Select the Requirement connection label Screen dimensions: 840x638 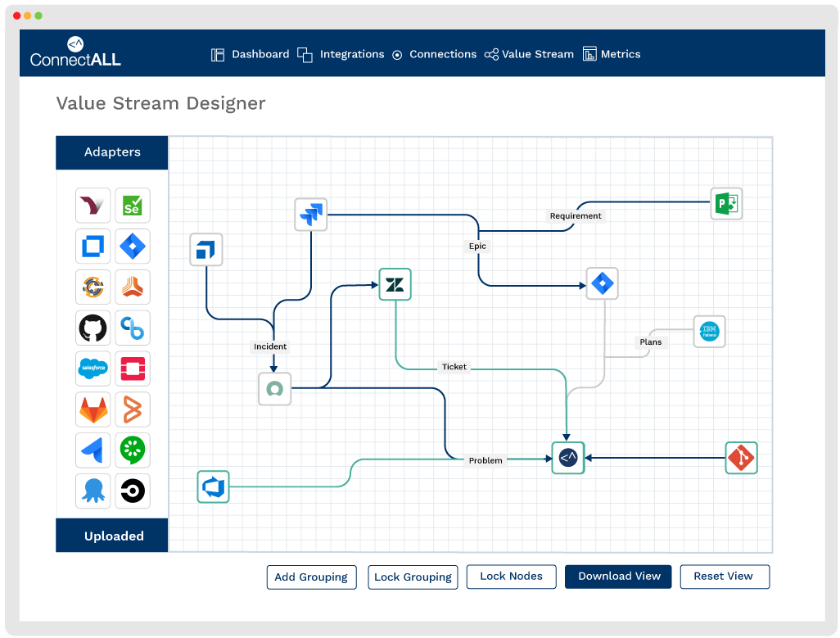(576, 216)
